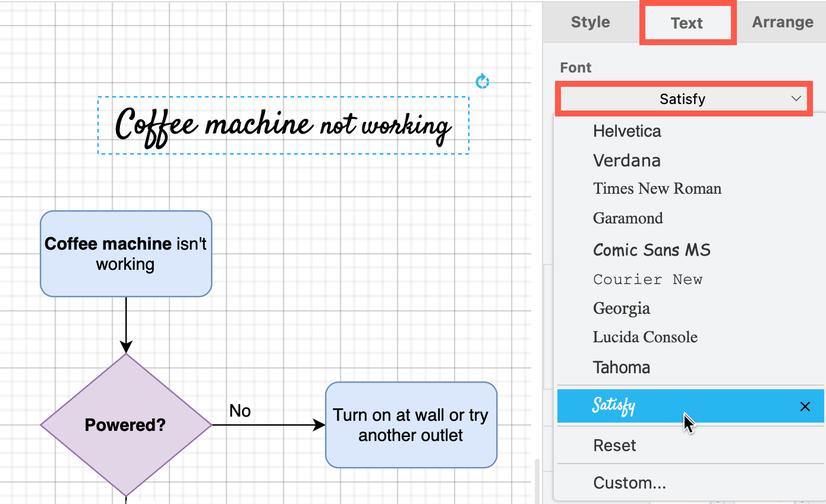Viewport: 826px width, 504px height.
Task: Click the rotate shape icon above the canvas
Action: click(x=483, y=81)
